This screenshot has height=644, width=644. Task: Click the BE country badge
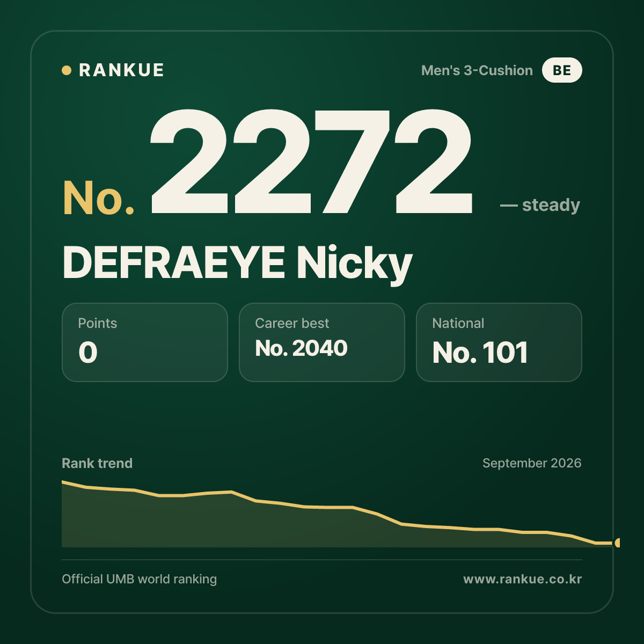562,70
